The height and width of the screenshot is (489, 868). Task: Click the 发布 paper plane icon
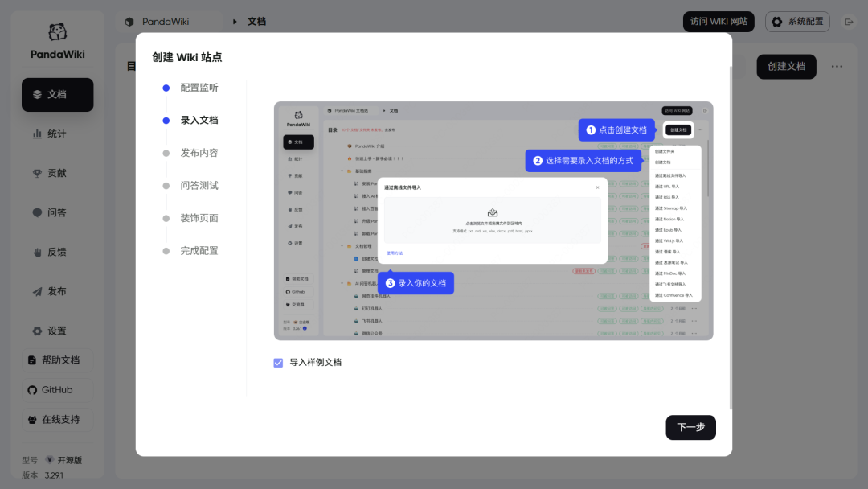pyautogui.click(x=37, y=291)
